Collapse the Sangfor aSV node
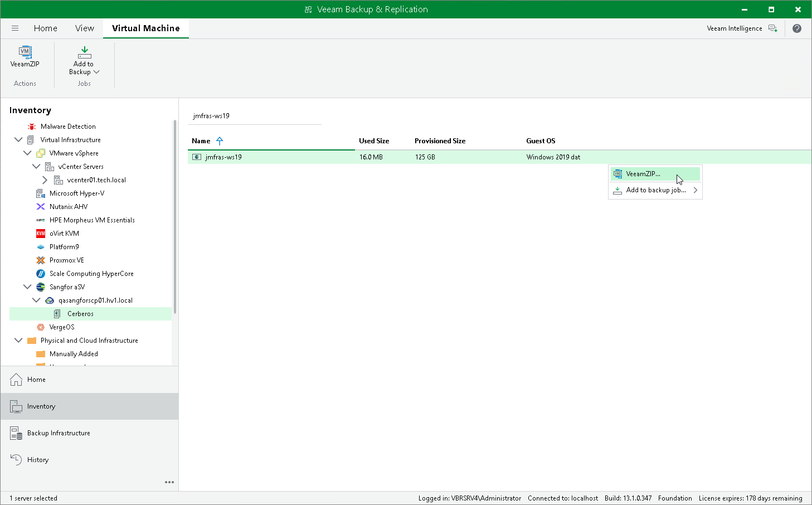 27,287
